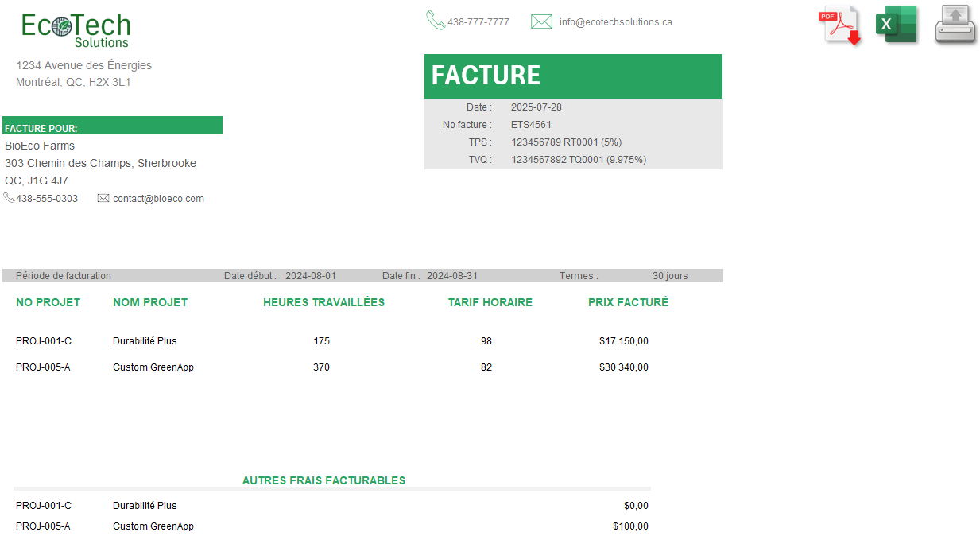The image size is (980, 536).
Task: Click the PDF export icon
Action: point(839,25)
